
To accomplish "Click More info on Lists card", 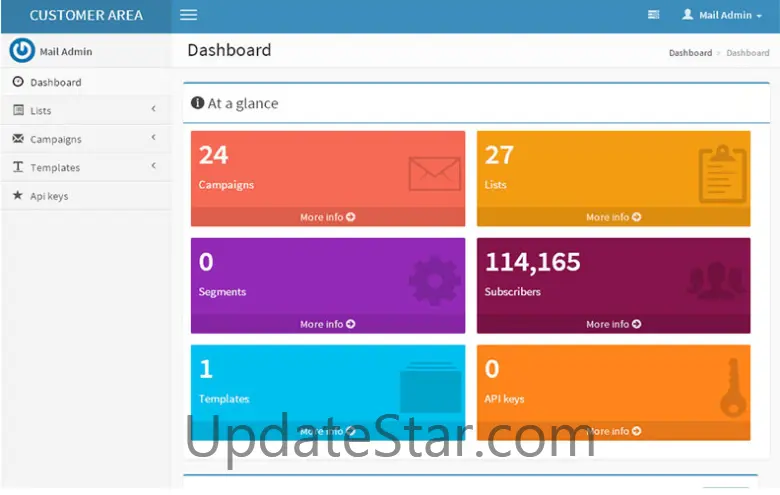I will click(613, 217).
